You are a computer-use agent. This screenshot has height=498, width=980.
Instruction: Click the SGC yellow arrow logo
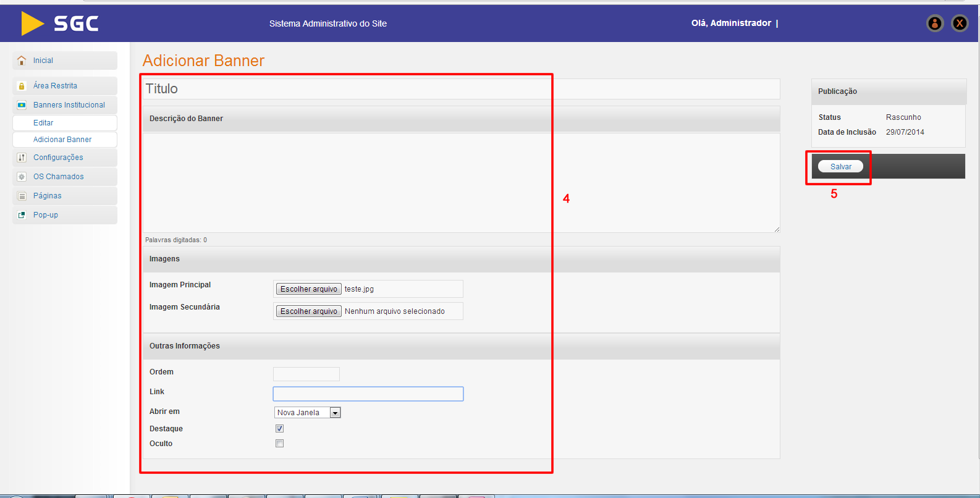tap(32, 23)
